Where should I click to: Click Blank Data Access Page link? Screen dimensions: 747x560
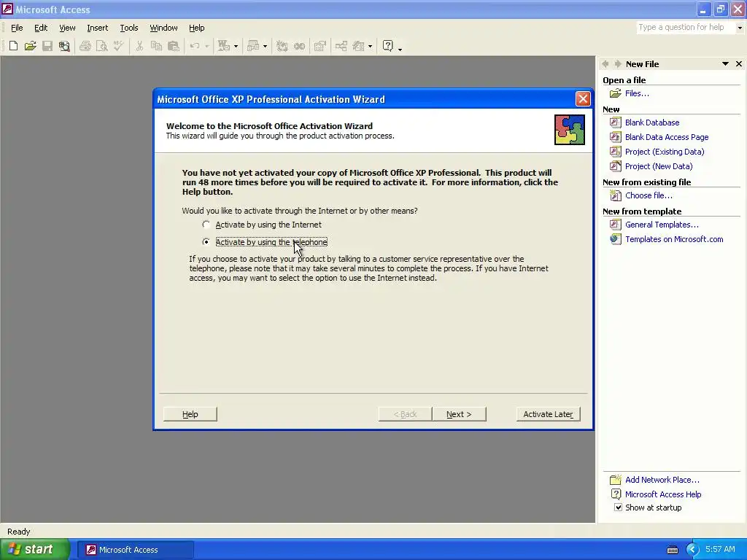[x=667, y=137]
